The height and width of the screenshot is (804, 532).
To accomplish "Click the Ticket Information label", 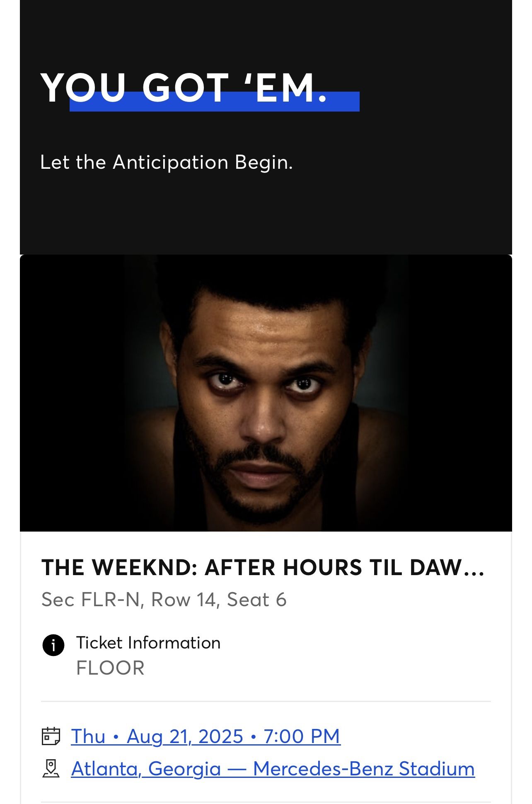I will coord(148,643).
